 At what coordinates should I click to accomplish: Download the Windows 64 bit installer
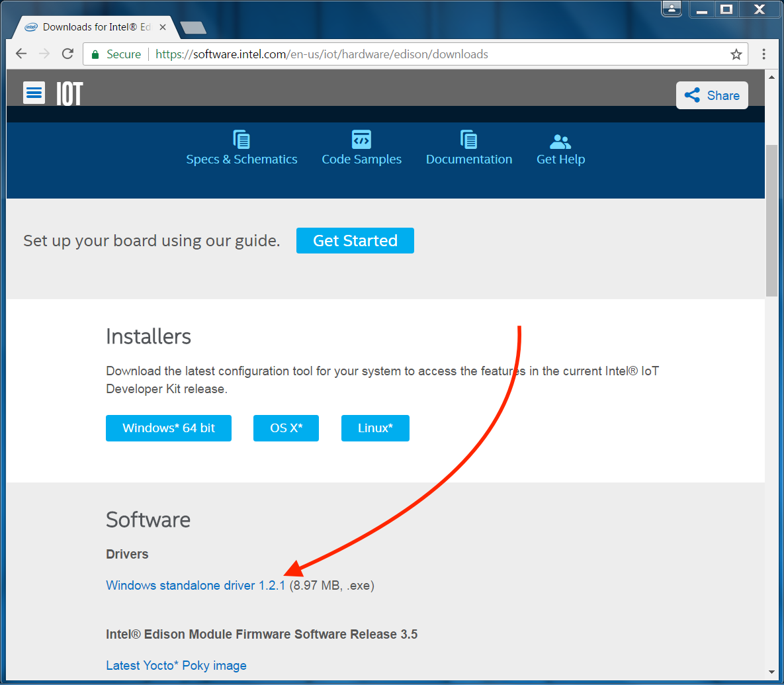(x=169, y=428)
